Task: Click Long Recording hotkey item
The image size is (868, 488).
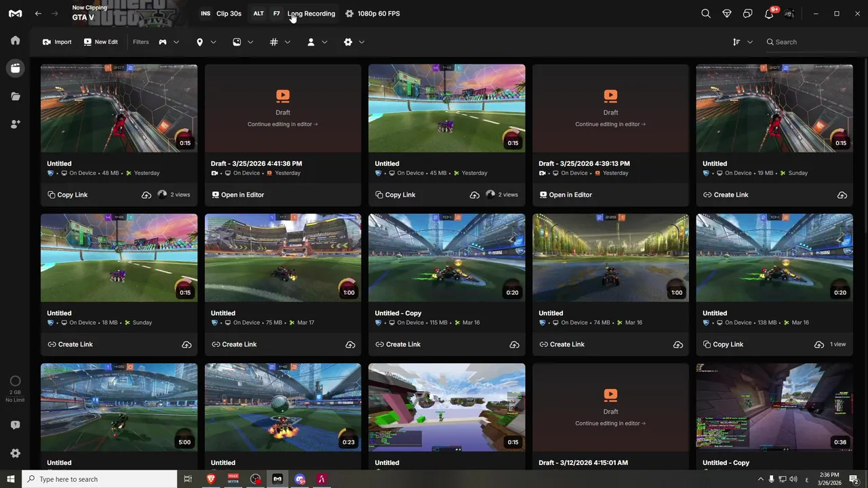Action: 294,14
